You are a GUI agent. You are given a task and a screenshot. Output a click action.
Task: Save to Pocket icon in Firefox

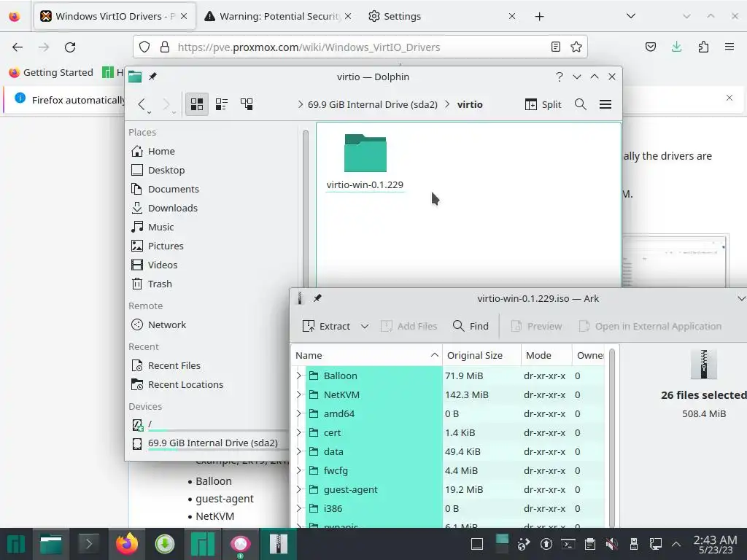pyautogui.click(x=651, y=47)
